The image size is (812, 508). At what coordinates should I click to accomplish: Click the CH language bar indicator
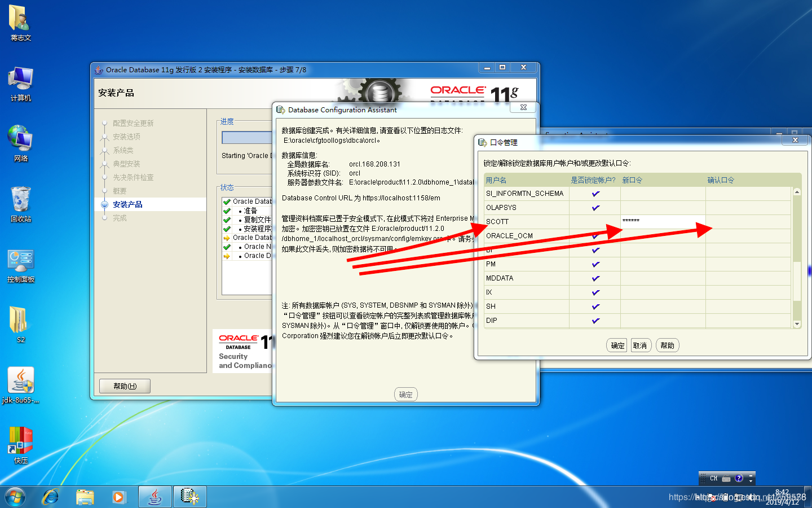point(714,478)
